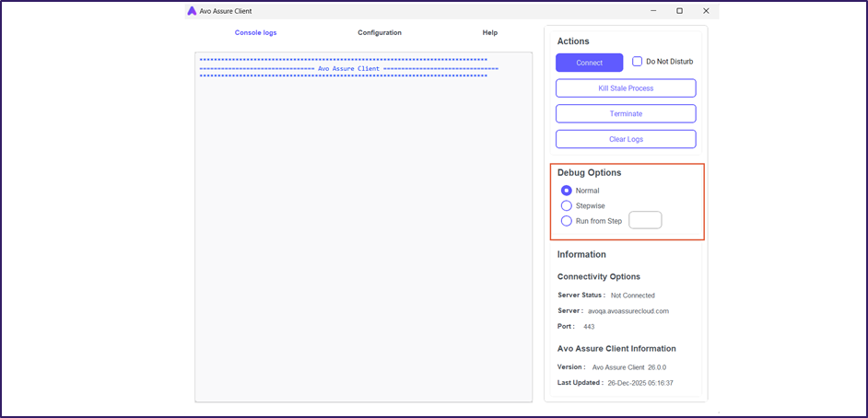Click inside the console log output area

[x=363, y=239]
